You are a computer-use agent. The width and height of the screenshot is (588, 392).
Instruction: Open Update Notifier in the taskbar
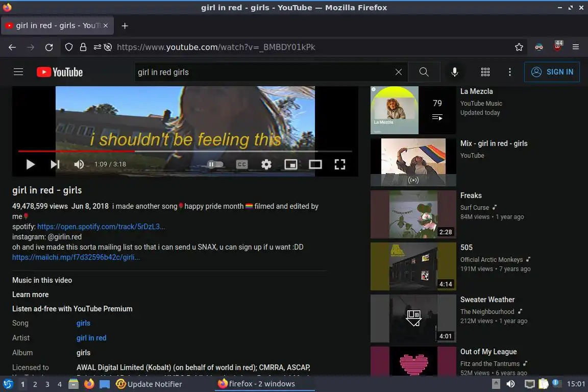click(149, 384)
